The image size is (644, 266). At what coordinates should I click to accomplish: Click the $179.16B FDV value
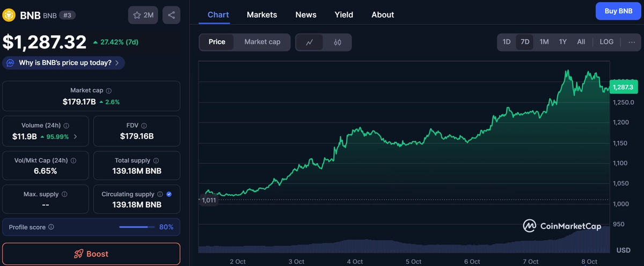pos(137,136)
